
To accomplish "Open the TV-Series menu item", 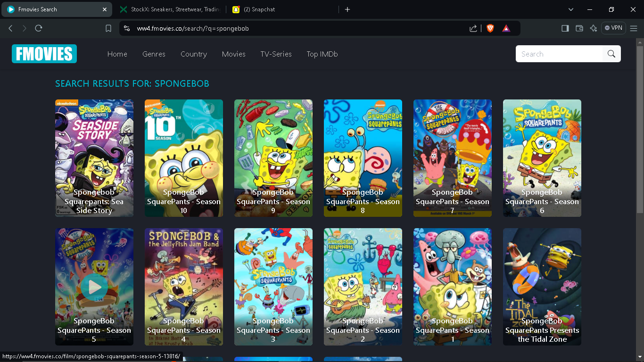I will tap(276, 54).
